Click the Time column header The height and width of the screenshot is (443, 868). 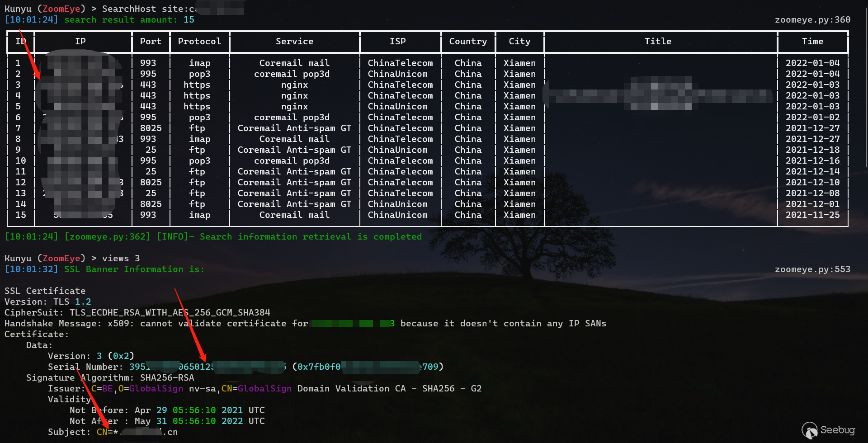tap(812, 42)
